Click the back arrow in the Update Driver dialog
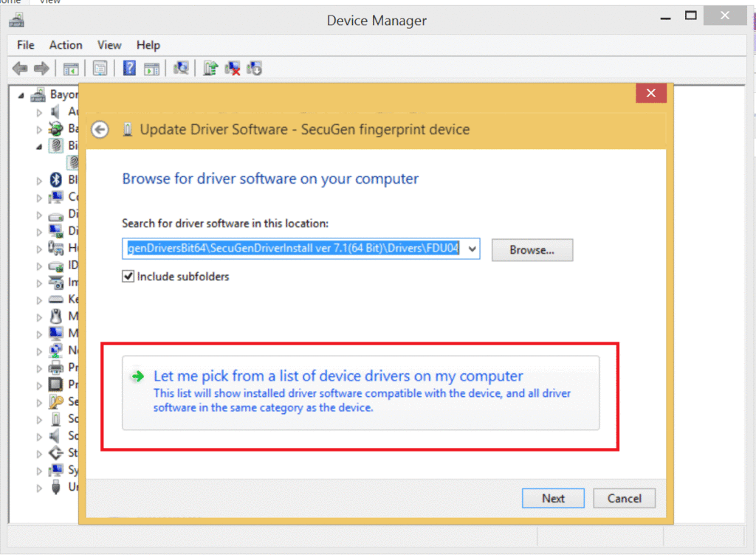Image resolution: width=756 pixels, height=560 pixels. [x=100, y=130]
